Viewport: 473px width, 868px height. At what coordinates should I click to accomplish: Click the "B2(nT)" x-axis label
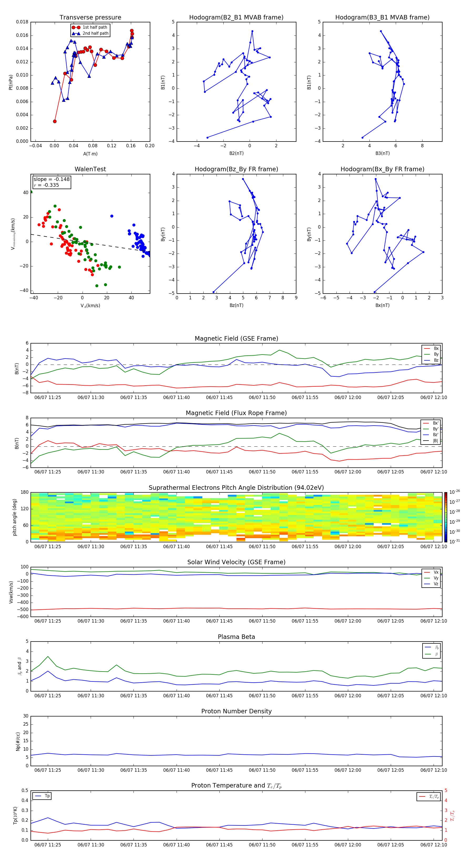click(x=236, y=153)
